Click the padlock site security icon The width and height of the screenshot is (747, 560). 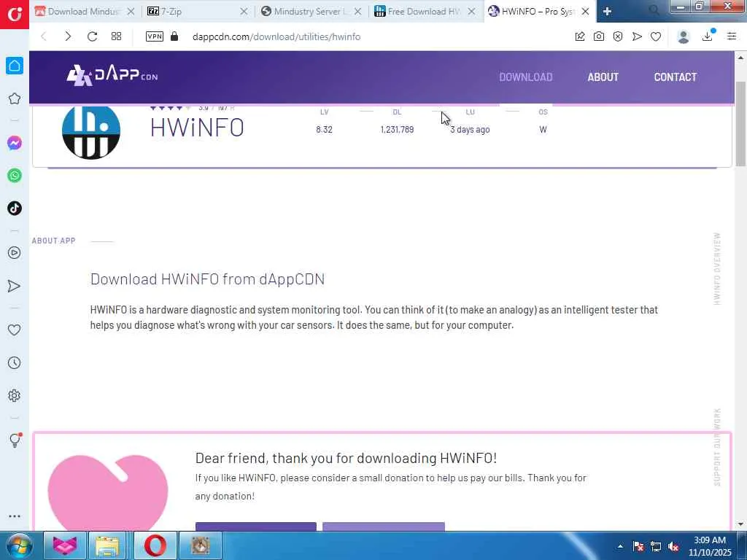pos(174,36)
